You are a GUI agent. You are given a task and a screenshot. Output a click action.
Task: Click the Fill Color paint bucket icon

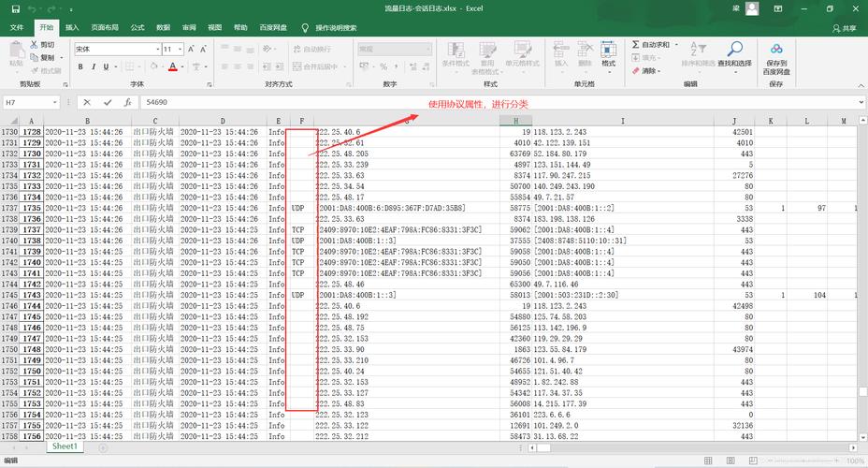tap(154, 66)
